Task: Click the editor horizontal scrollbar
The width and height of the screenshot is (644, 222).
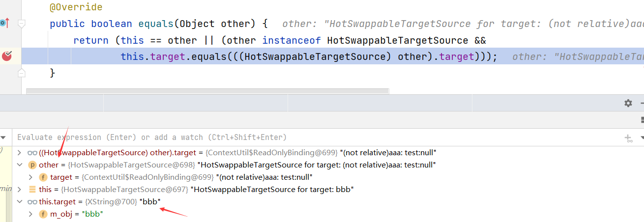Action: (x=207, y=91)
